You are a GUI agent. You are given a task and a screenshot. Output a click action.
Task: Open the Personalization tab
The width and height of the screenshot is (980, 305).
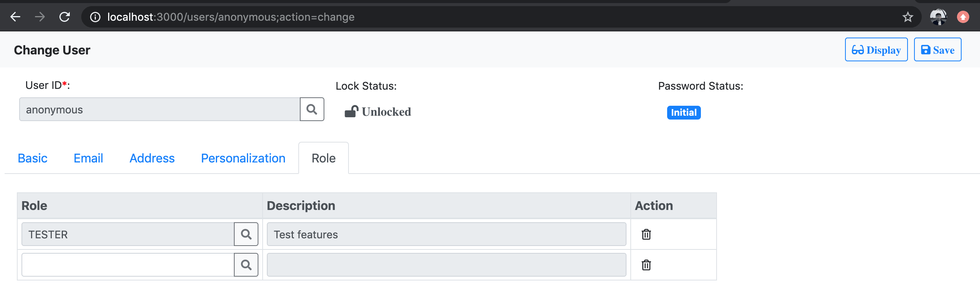pyautogui.click(x=243, y=158)
